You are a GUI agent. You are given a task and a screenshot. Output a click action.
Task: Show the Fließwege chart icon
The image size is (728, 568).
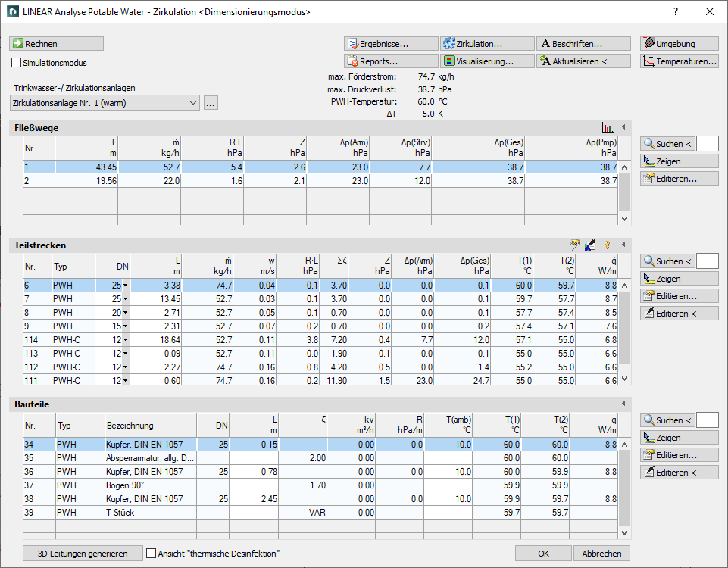pos(607,128)
